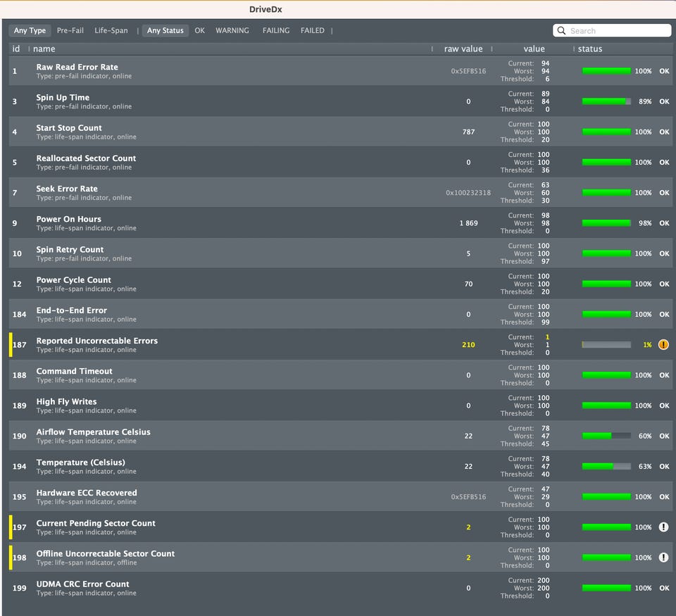
Task: Filter by Life-Span type
Action: pyautogui.click(x=111, y=30)
